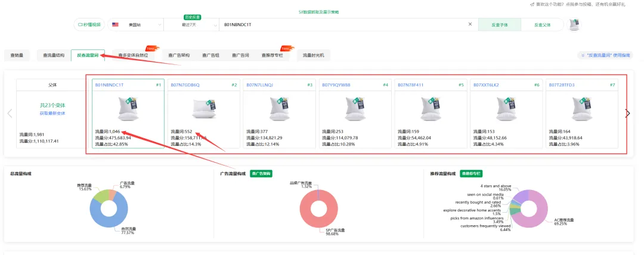Open ASIN link B07T28TFD3
The image size is (644, 255).
pyautogui.click(x=562, y=85)
